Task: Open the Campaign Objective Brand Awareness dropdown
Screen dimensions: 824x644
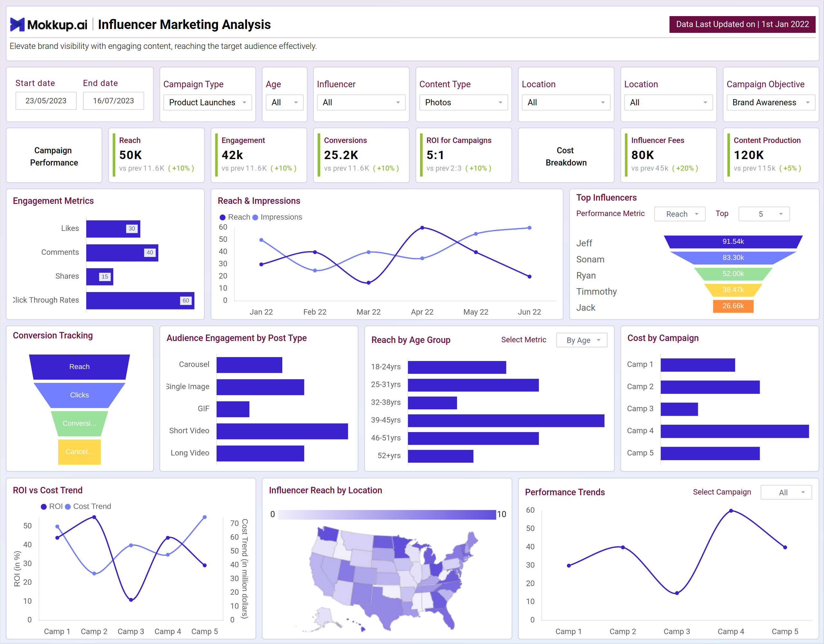Action: tap(771, 102)
